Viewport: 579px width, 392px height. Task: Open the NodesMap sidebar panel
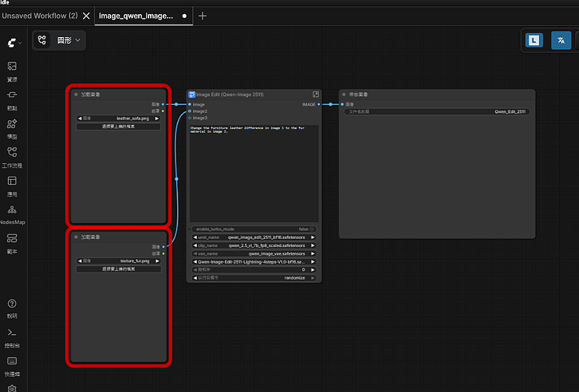tap(12, 215)
